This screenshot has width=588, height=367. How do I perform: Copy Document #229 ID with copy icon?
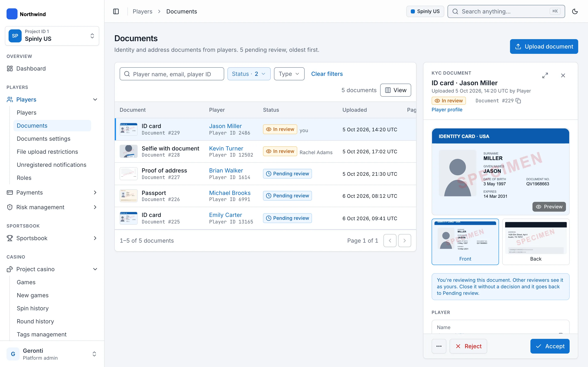[x=518, y=101]
